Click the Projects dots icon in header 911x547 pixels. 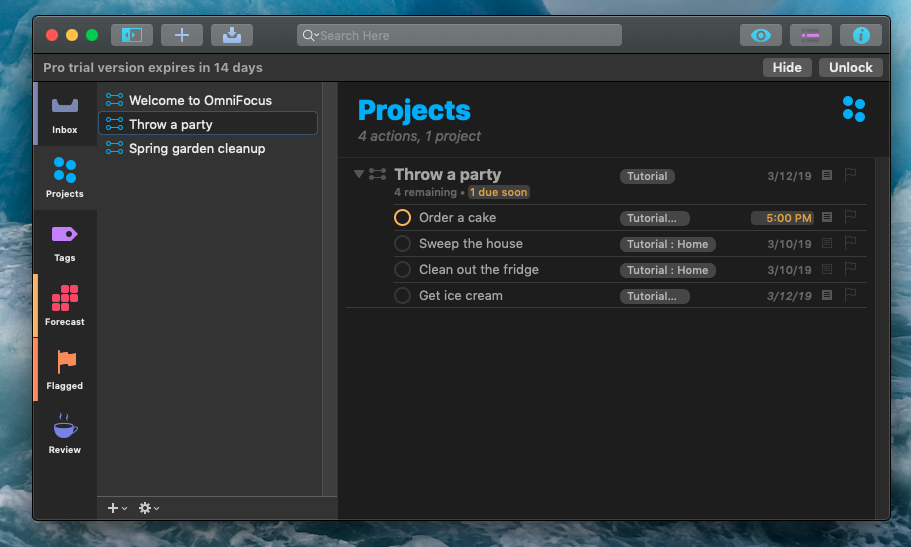[x=853, y=109]
